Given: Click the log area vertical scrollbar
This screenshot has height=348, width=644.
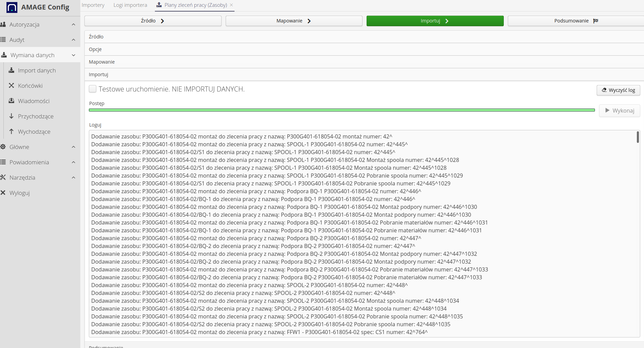Looking at the screenshot, I should (638, 137).
